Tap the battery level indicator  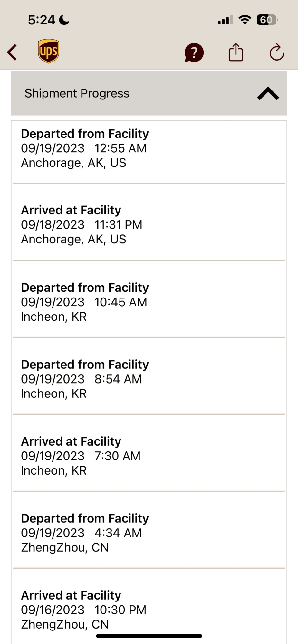pos(267,20)
